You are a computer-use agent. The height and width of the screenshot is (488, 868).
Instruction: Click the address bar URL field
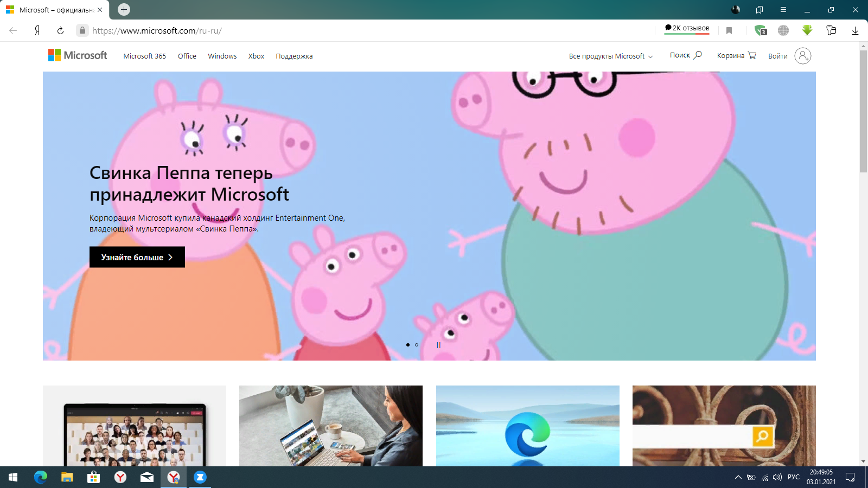pos(369,30)
